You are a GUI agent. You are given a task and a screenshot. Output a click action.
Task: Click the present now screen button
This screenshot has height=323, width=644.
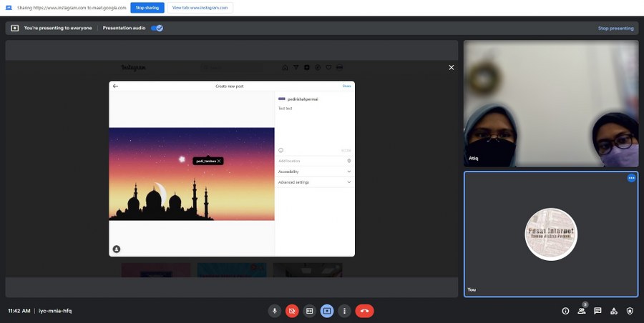point(327,311)
